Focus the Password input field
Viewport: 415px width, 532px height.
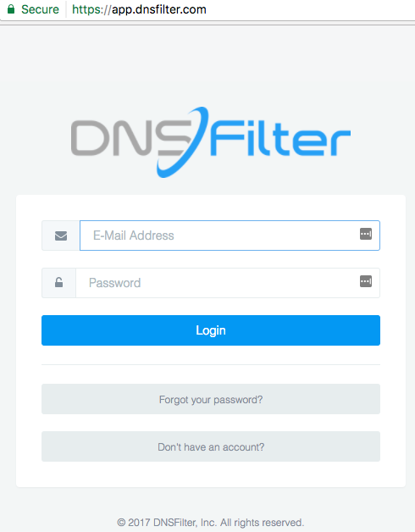coord(228,283)
